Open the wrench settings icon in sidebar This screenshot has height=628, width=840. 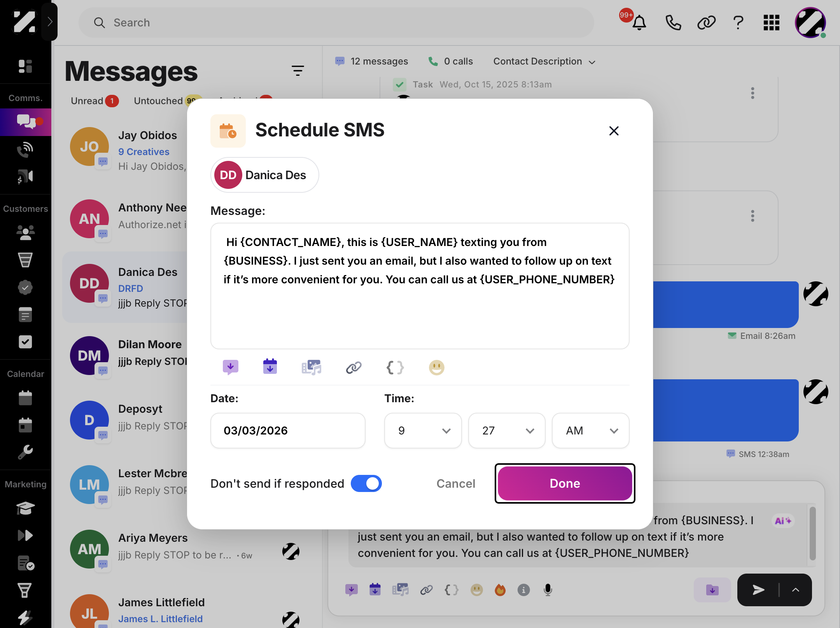click(25, 452)
